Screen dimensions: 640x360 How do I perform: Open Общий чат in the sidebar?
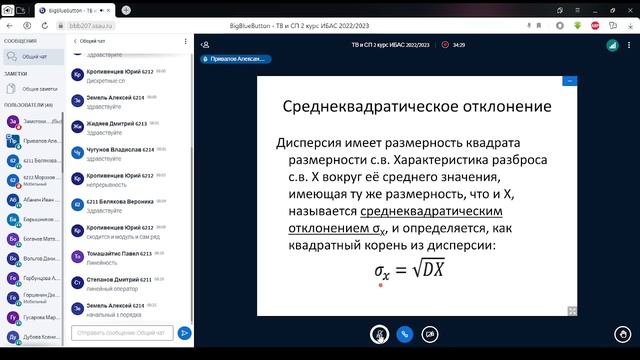[33, 57]
